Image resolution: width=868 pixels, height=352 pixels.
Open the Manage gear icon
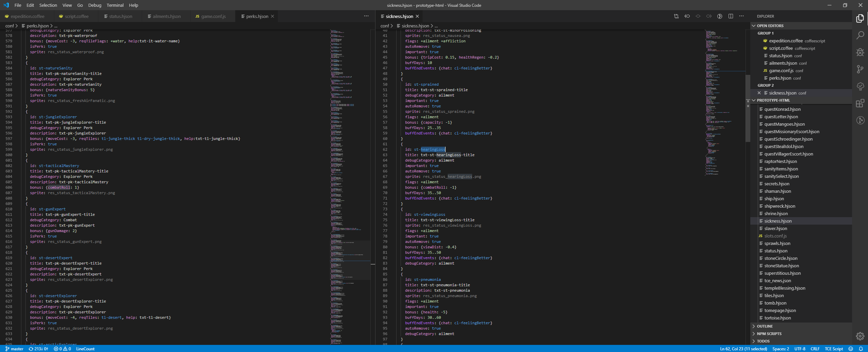(x=860, y=336)
